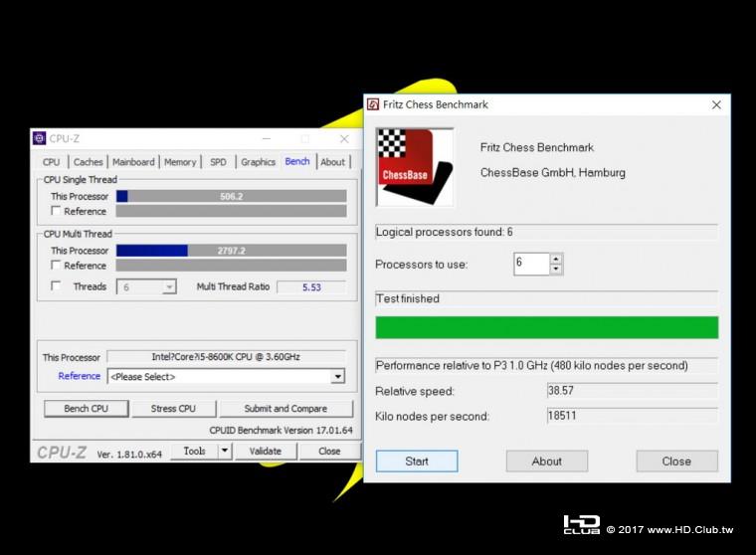Switch to the Caches tab
This screenshot has height=555, width=756.
88,162
